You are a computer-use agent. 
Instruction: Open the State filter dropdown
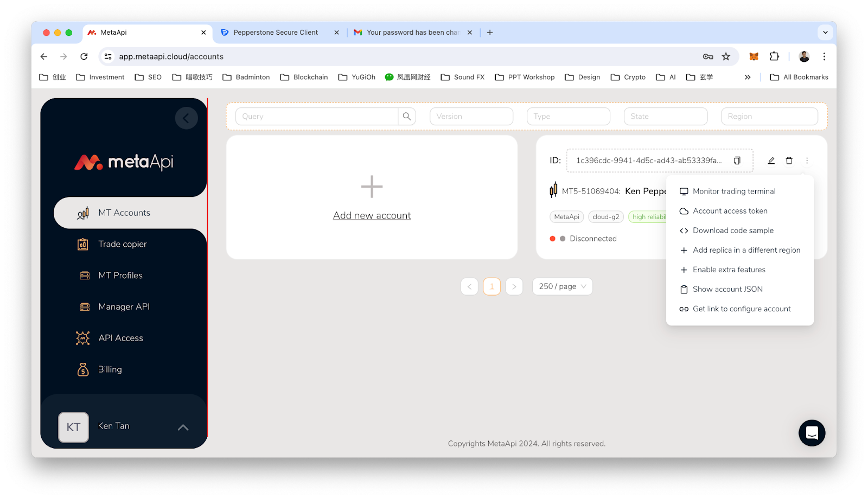(x=666, y=117)
